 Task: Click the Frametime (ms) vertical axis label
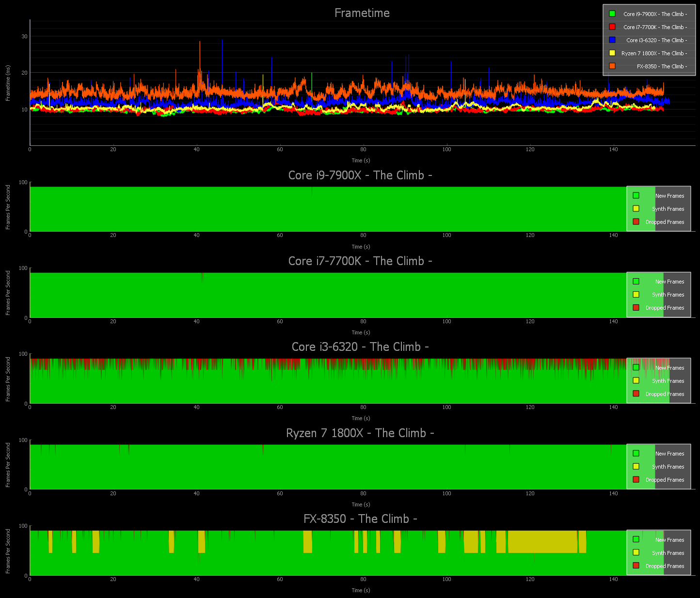click(8, 83)
